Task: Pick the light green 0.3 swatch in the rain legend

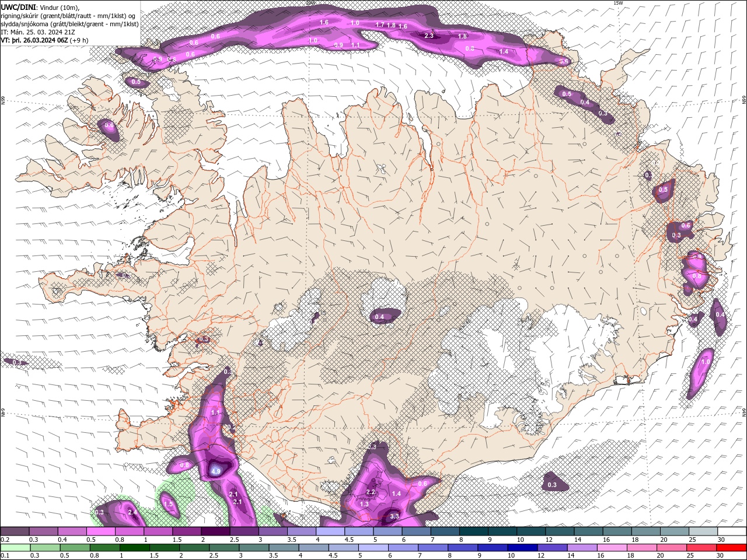Action: point(45,547)
